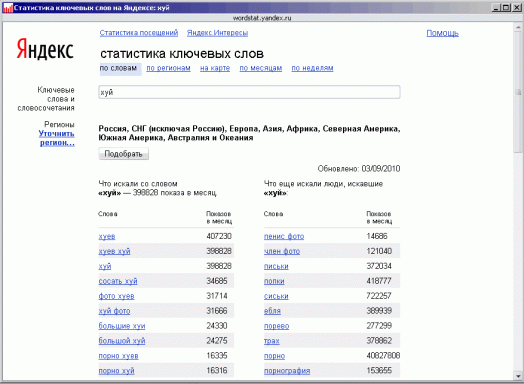The image size is (524, 384).
Task: Open the Помощь link
Action: point(442,33)
